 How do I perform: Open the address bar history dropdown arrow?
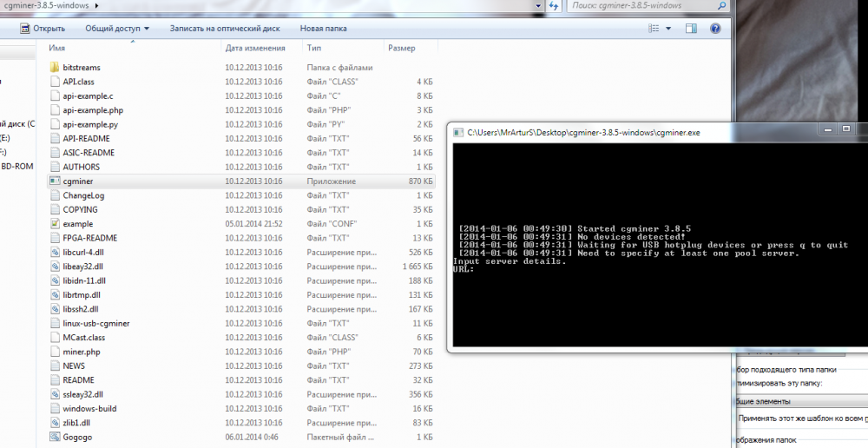(x=538, y=5)
